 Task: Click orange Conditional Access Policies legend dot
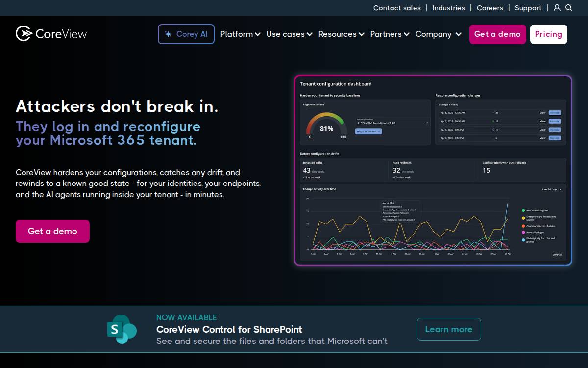click(x=523, y=226)
